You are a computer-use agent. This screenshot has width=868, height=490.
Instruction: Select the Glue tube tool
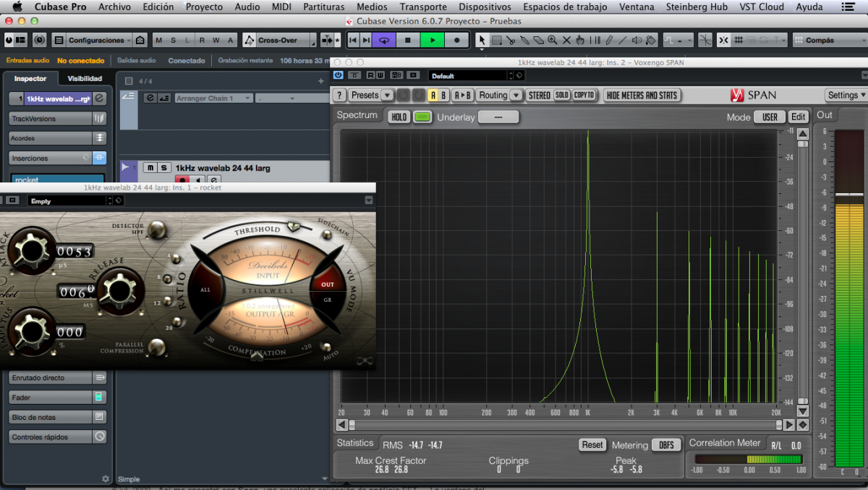[x=524, y=41]
